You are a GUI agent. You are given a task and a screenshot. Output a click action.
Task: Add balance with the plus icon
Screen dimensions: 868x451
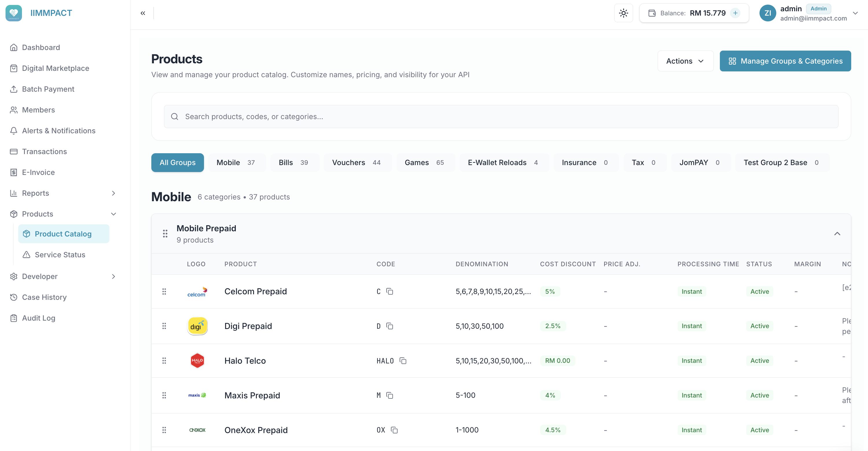(x=735, y=13)
